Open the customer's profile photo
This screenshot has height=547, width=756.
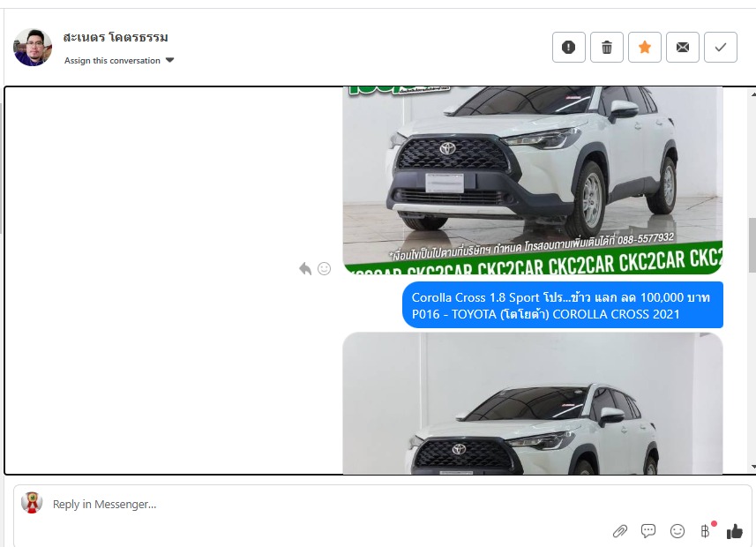33,47
